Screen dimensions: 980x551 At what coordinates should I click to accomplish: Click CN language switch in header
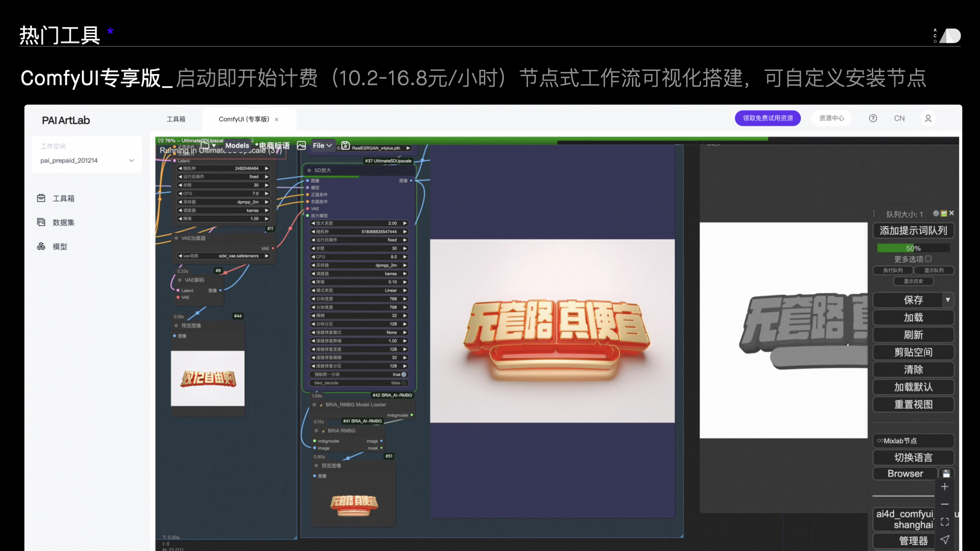[x=899, y=118]
